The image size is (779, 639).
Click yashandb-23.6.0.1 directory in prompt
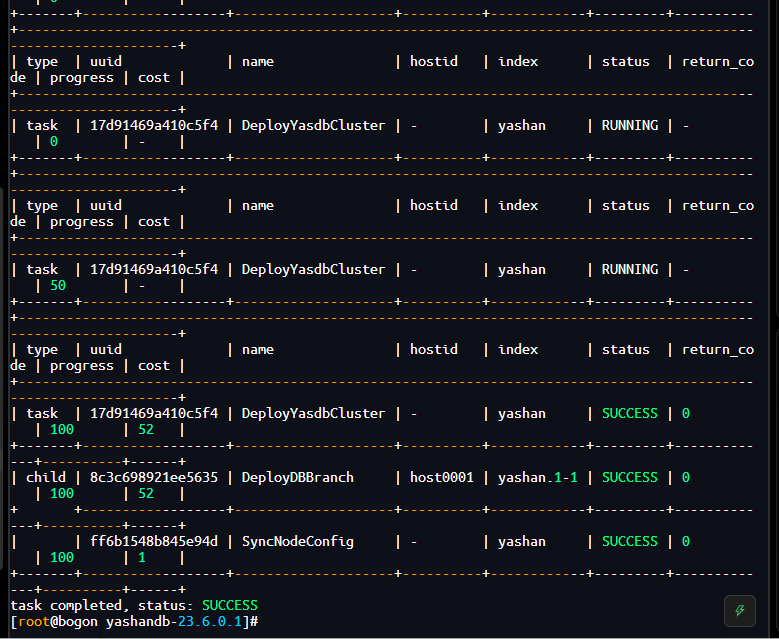click(173, 622)
